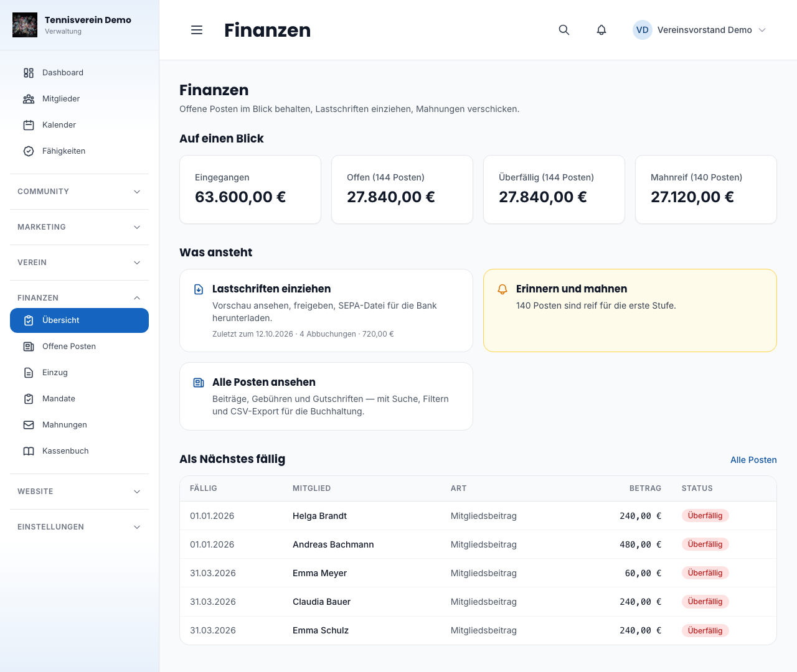Click the Offene Posten newspaper icon

29,347
